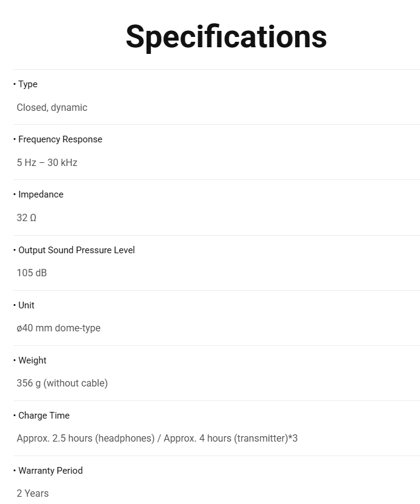Image resolution: width=420 pixels, height=504 pixels.
Task: Click the Specifications page heading
Action: tap(226, 36)
